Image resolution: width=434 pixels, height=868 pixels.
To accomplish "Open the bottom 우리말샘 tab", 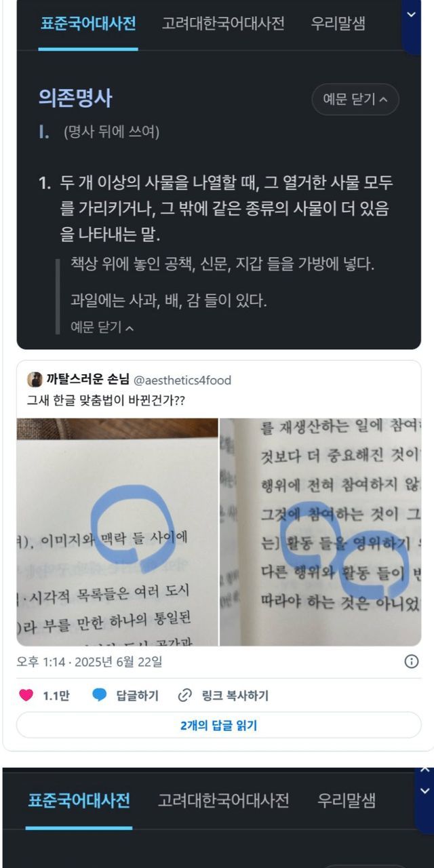I will pyautogui.click(x=347, y=800).
